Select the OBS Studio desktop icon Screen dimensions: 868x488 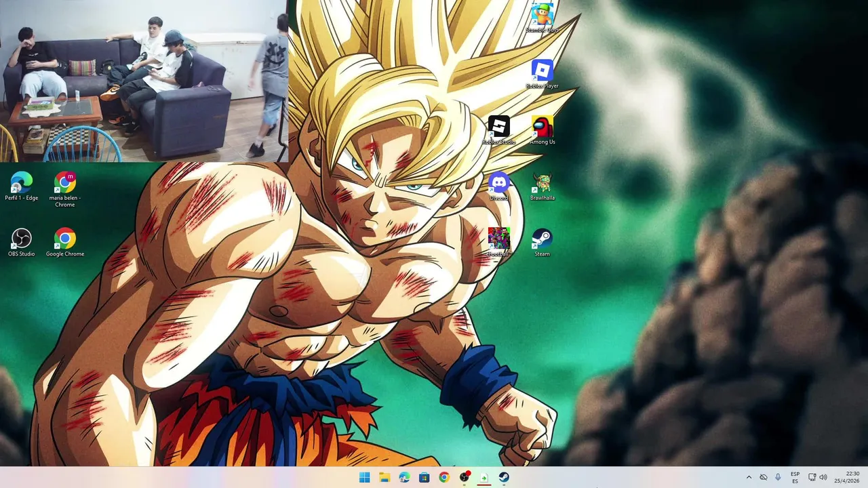tap(21, 243)
